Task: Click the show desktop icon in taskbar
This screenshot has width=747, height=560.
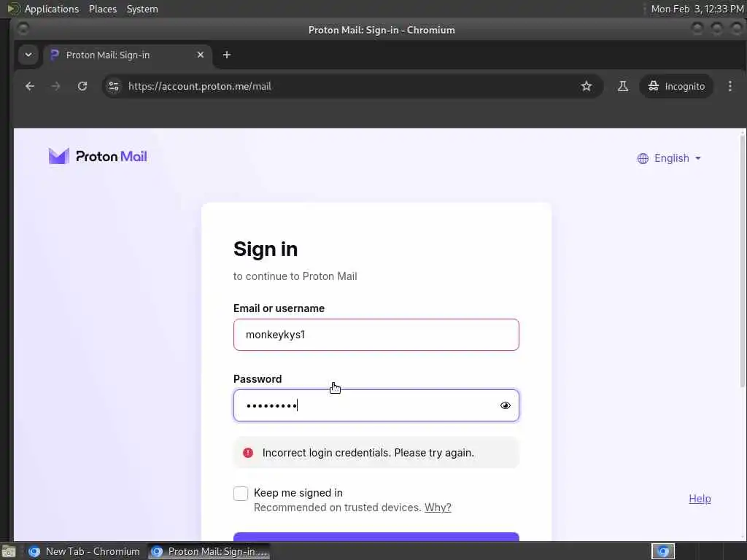Action: tap(9, 552)
